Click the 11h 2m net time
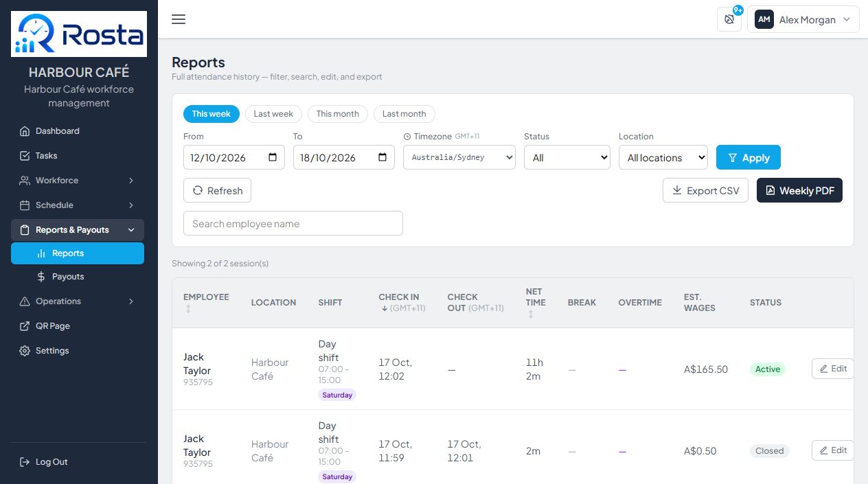 click(534, 369)
